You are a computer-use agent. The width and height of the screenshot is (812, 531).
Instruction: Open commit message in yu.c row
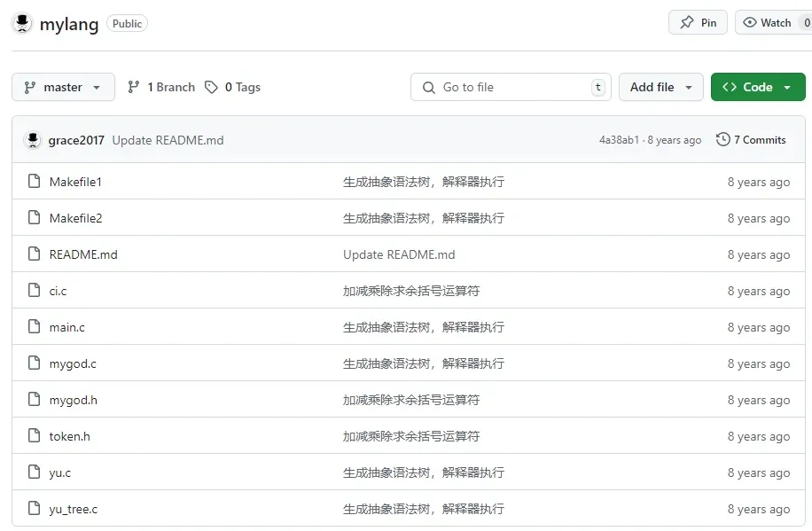tap(424, 472)
